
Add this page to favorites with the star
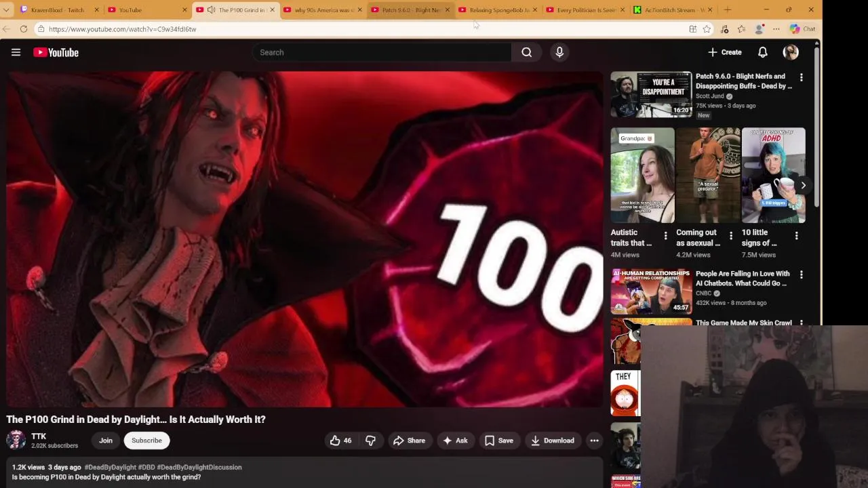coord(707,29)
